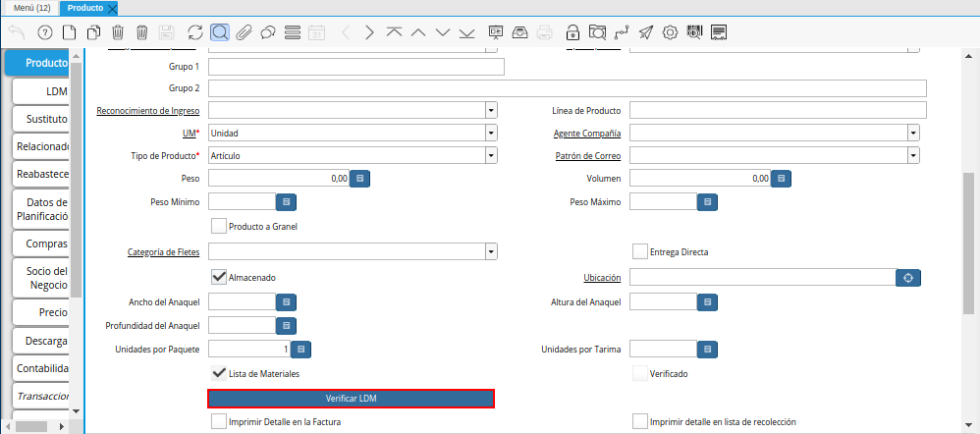This screenshot has height=434, width=980.
Task: Open attachments with the paperclip icon
Action: tap(244, 32)
